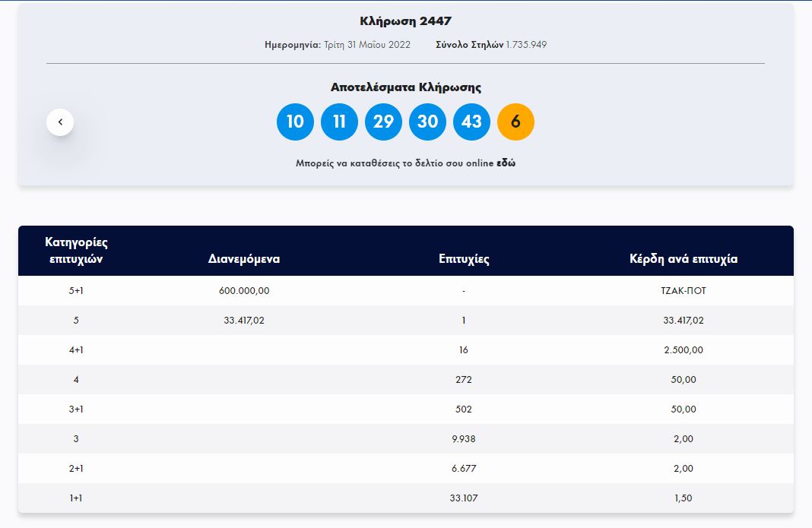Screen dimensions: 812x528
Task: Select the blue ball showing 30
Action: [x=427, y=122]
